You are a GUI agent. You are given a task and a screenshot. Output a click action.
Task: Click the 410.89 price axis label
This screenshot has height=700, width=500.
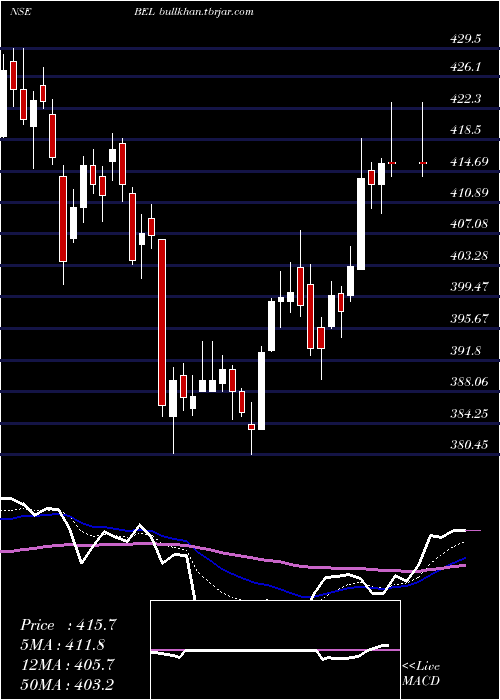click(x=468, y=193)
